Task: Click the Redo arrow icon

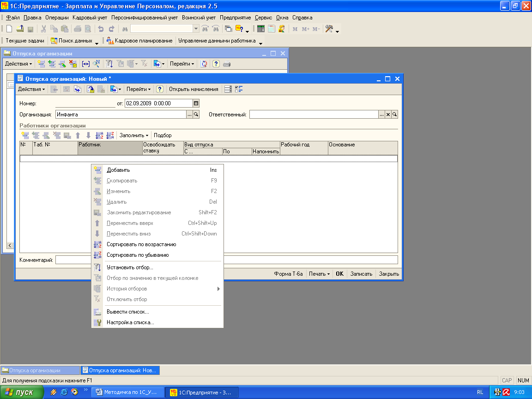Action: point(111,29)
